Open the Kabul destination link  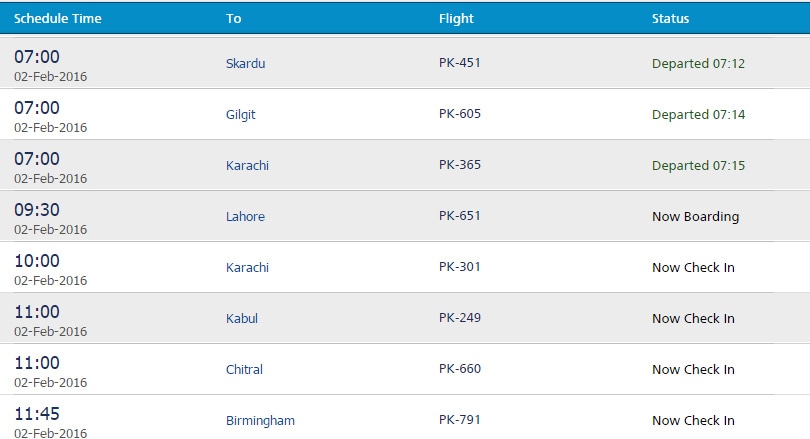point(241,318)
